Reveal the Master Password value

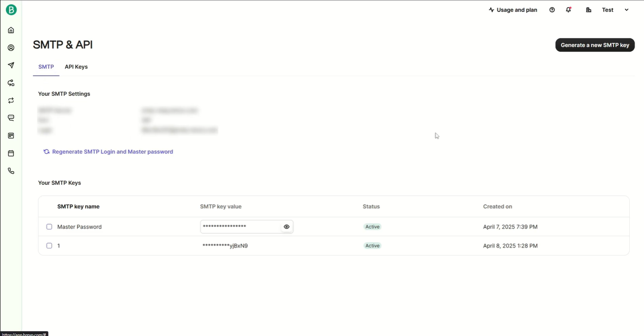point(286,227)
